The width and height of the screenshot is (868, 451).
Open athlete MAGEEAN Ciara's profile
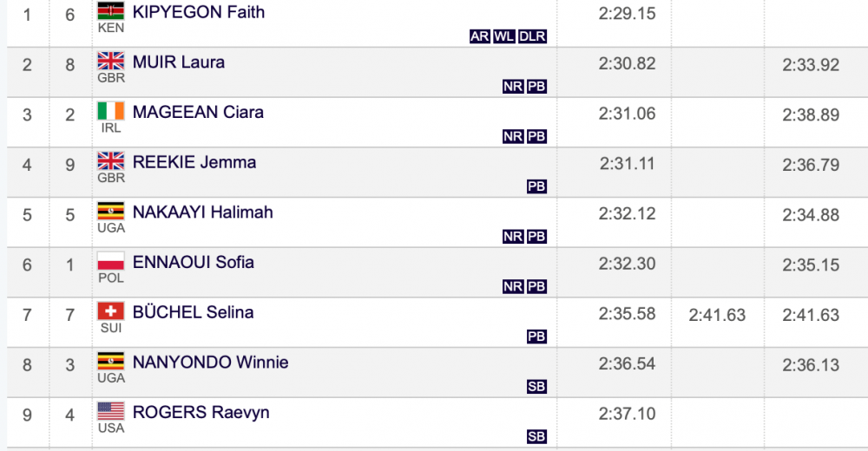pyautogui.click(x=198, y=113)
